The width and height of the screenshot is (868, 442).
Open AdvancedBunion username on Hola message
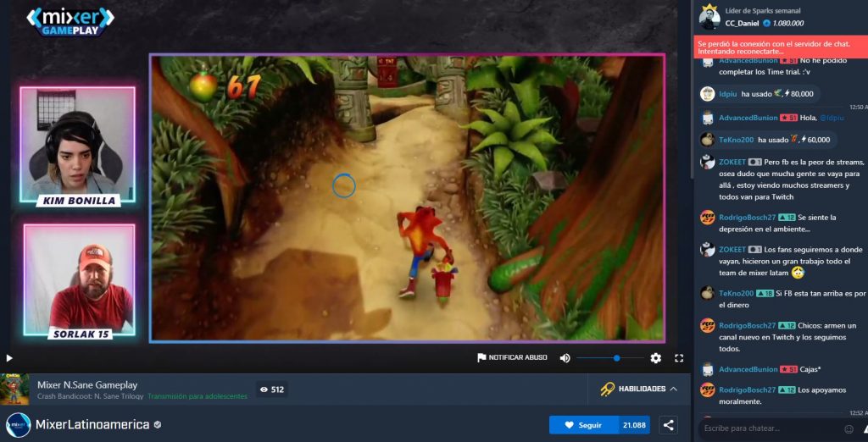748,118
